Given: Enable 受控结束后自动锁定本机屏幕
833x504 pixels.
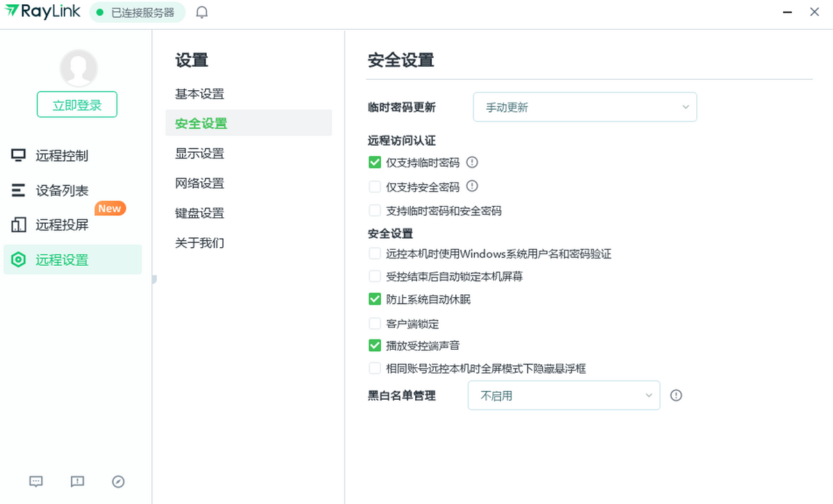Looking at the screenshot, I should click(x=375, y=276).
